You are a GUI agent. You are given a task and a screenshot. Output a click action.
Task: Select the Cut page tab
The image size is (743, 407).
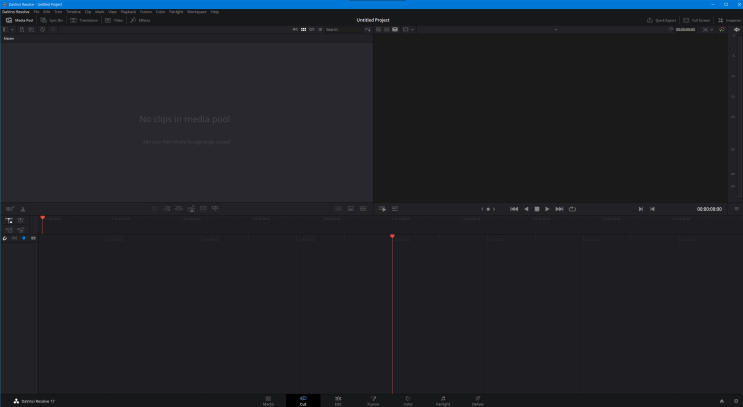pos(303,401)
